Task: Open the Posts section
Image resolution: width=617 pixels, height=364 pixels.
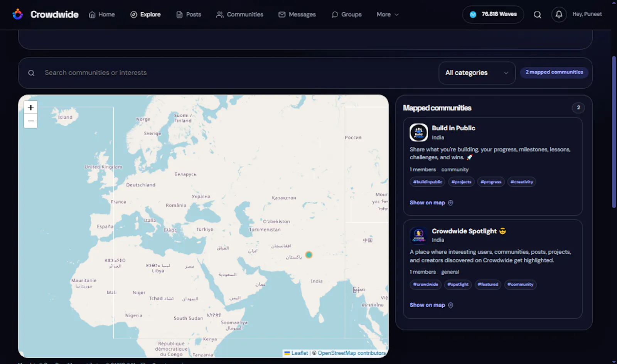Action: click(189, 14)
